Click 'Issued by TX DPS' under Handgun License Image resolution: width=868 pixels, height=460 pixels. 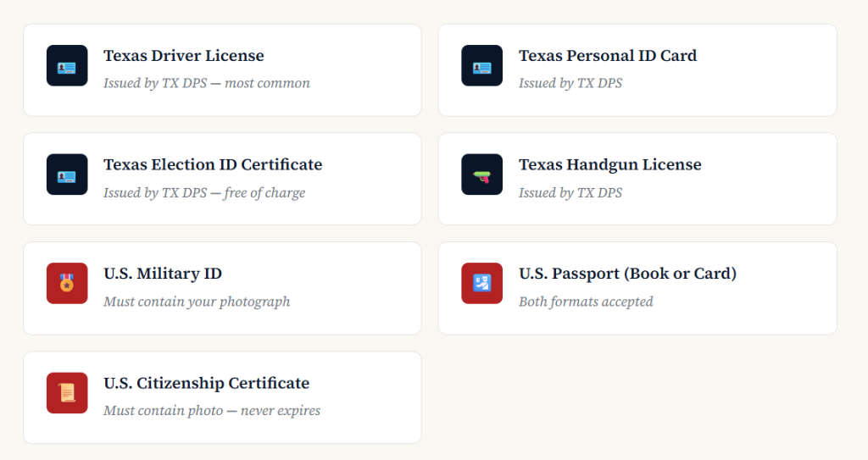pyautogui.click(x=570, y=192)
